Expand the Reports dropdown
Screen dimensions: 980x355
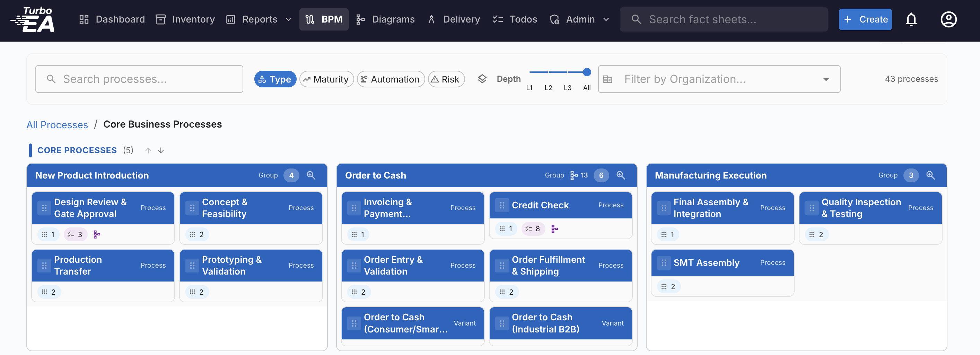tap(288, 19)
